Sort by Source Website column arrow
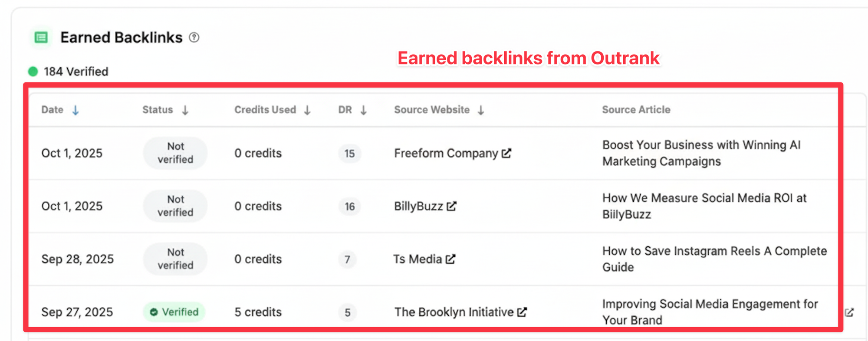 [482, 110]
